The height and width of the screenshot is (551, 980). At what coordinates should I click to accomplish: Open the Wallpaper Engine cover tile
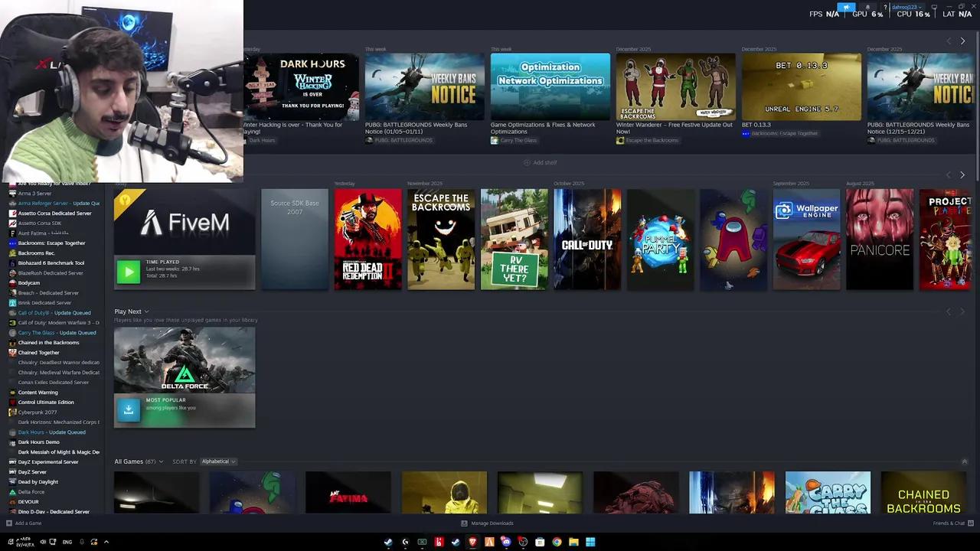click(x=806, y=240)
